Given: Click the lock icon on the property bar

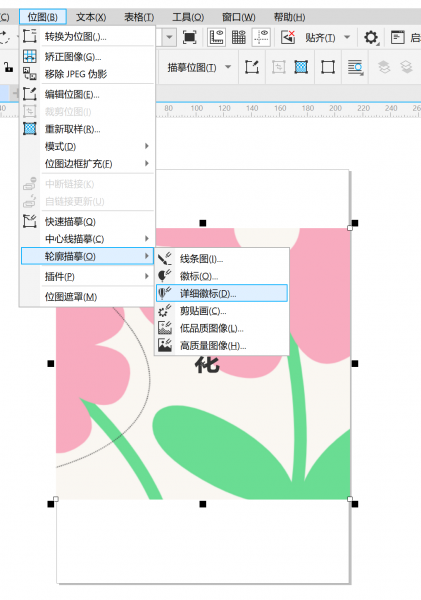Looking at the screenshot, I should (x=9, y=67).
